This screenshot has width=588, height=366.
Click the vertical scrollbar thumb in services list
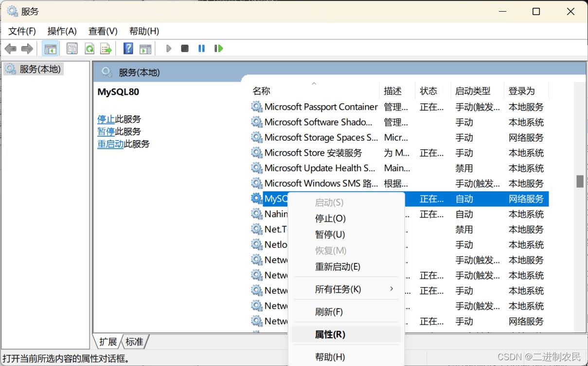coord(580,181)
